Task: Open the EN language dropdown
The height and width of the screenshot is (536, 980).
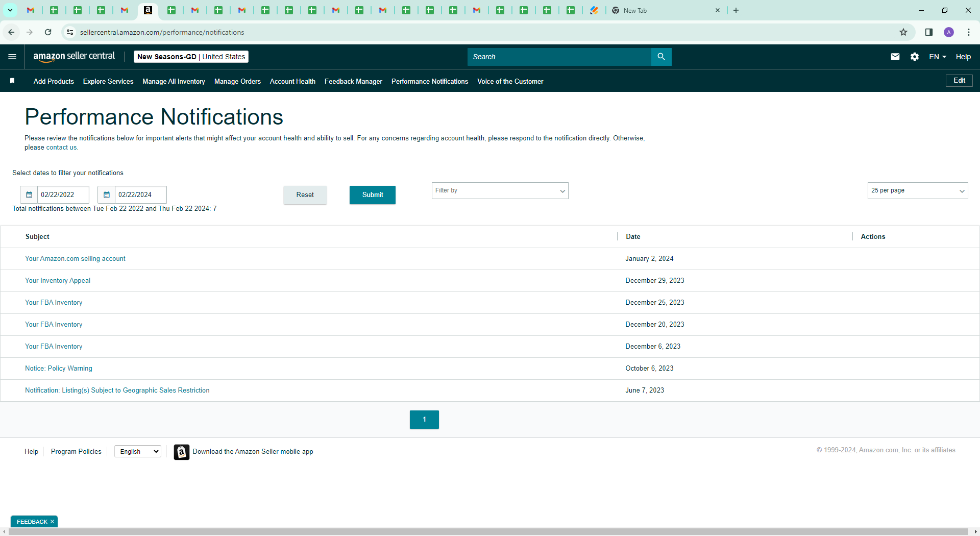Action: point(938,57)
